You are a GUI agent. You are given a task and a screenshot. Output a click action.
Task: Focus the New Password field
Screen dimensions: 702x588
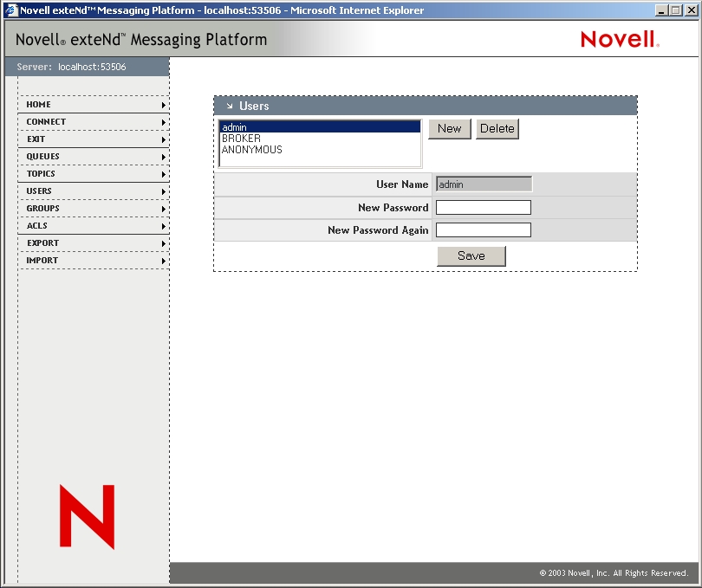484,207
